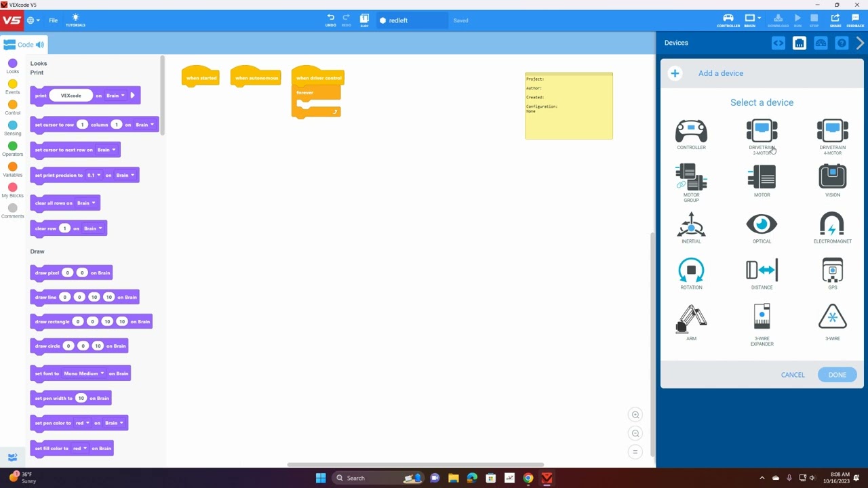This screenshot has height=488, width=868.
Task: Select the Sensing block category
Action: [x=12, y=129]
